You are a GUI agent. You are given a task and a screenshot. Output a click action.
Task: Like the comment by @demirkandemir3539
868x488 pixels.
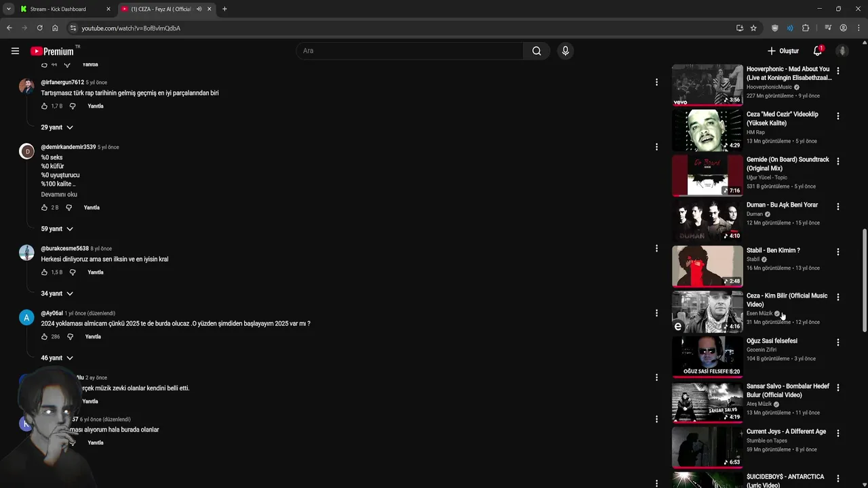click(45, 207)
